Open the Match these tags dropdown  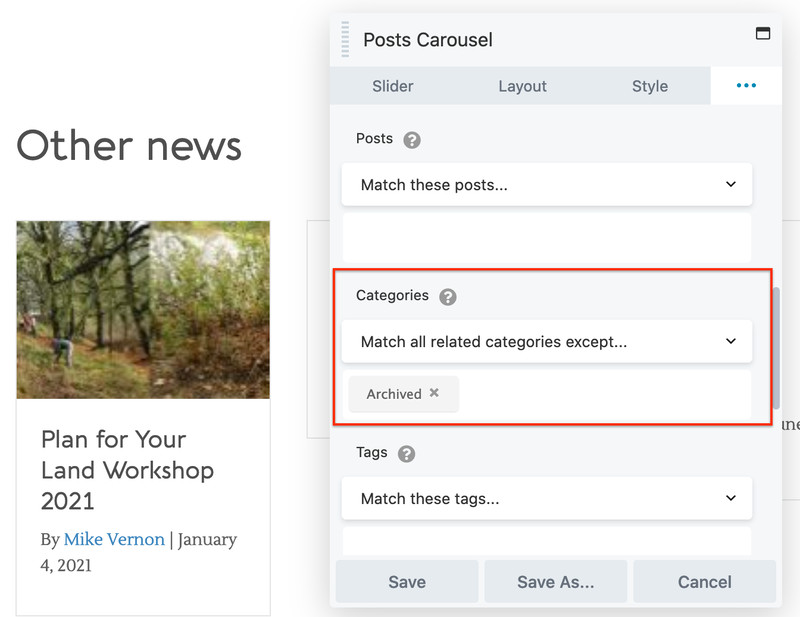tap(546, 498)
